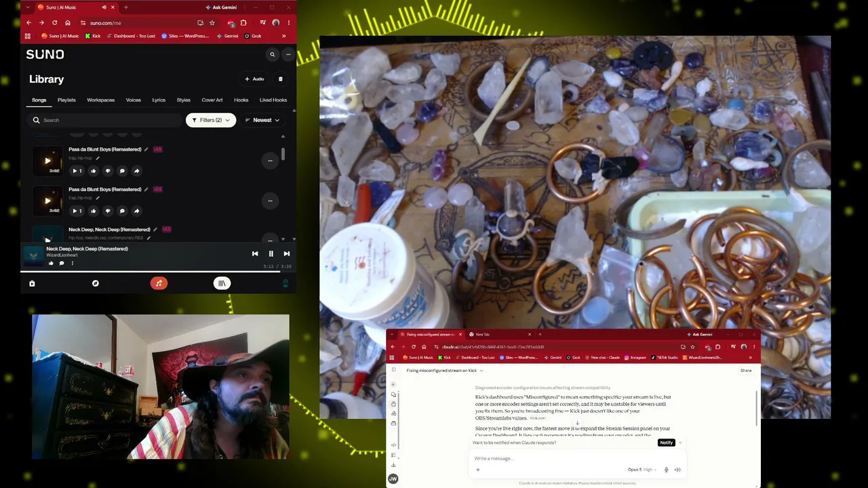868x488 pixels.
Task: Open the JW account avatar in Claude
Action: (x=393, y=479)
